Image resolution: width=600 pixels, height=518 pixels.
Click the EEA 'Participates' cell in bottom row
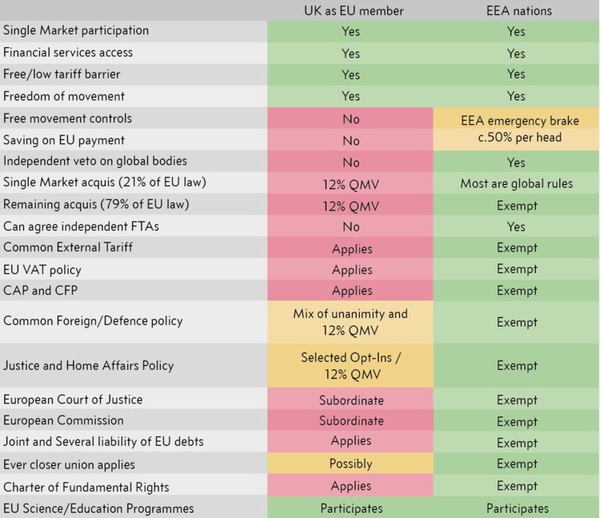click(x=516, y=508)
